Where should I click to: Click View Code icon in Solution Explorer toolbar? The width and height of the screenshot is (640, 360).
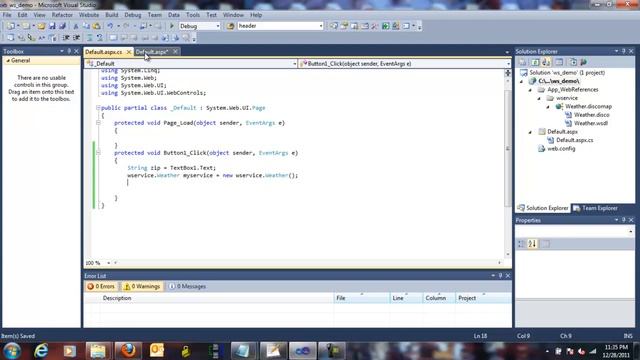pos(559,62)
